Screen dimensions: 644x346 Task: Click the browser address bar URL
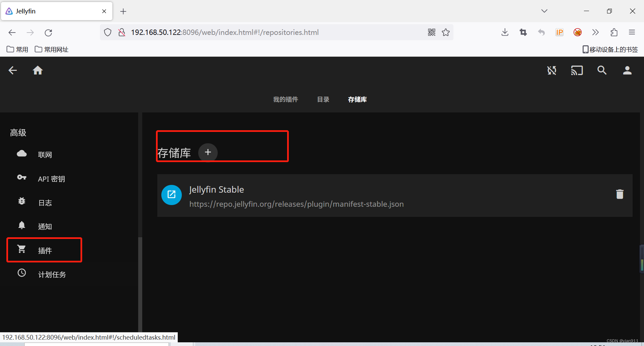225,32
